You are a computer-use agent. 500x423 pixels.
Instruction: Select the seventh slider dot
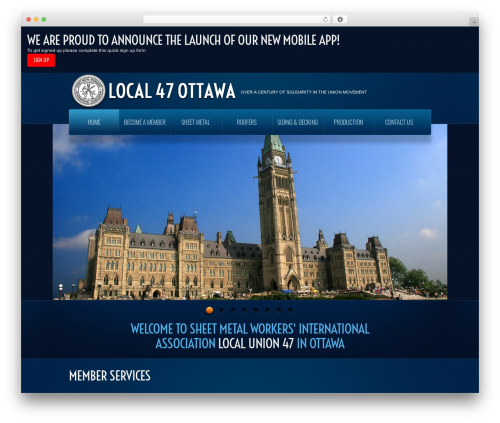click(279, 310)
